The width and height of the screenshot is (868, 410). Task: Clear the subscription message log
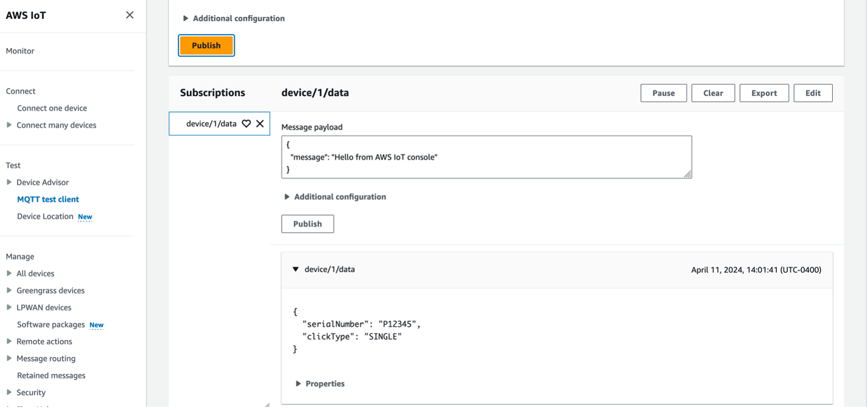713,93
